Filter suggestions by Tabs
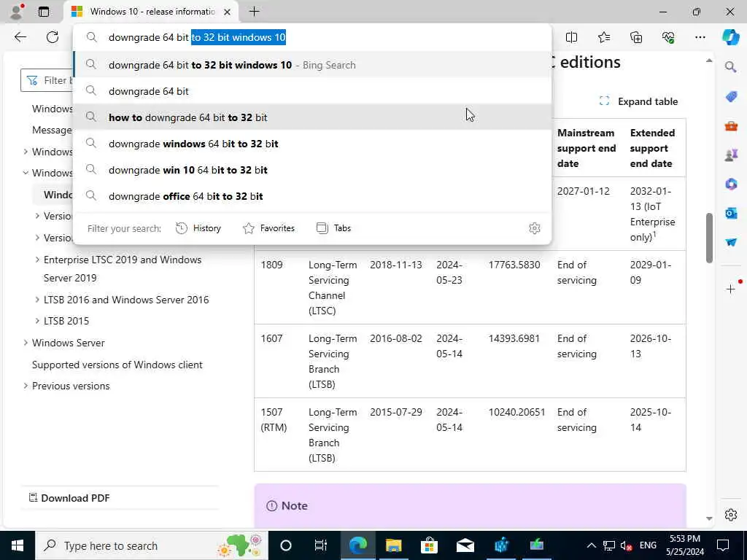The height and width of the screenshot is (560, 747). pyautogui.click(x=333, y=228)
